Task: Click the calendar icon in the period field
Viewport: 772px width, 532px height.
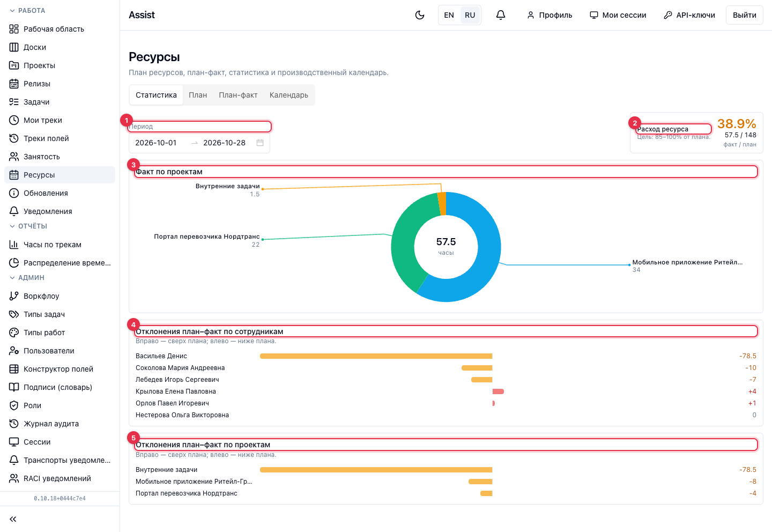Action: pyautogui.click(x=260, y=143)
